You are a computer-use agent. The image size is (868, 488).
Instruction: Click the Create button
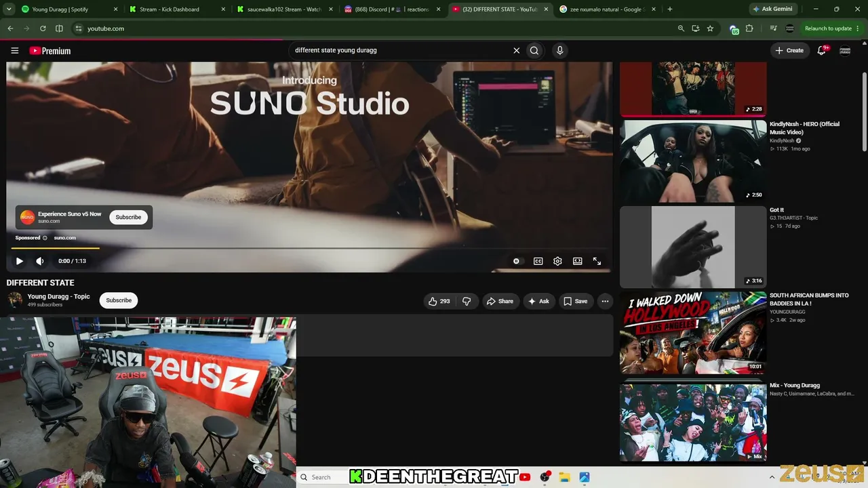[789, 50]
